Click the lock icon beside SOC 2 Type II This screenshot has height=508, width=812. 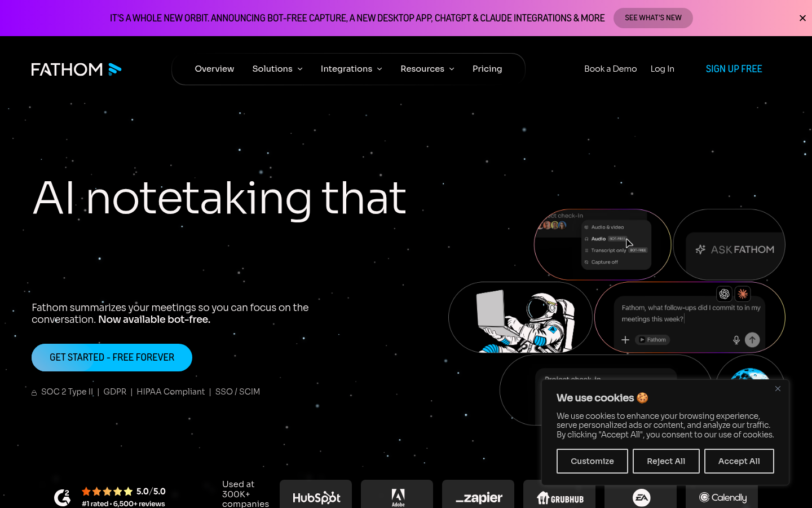point(34,393)
